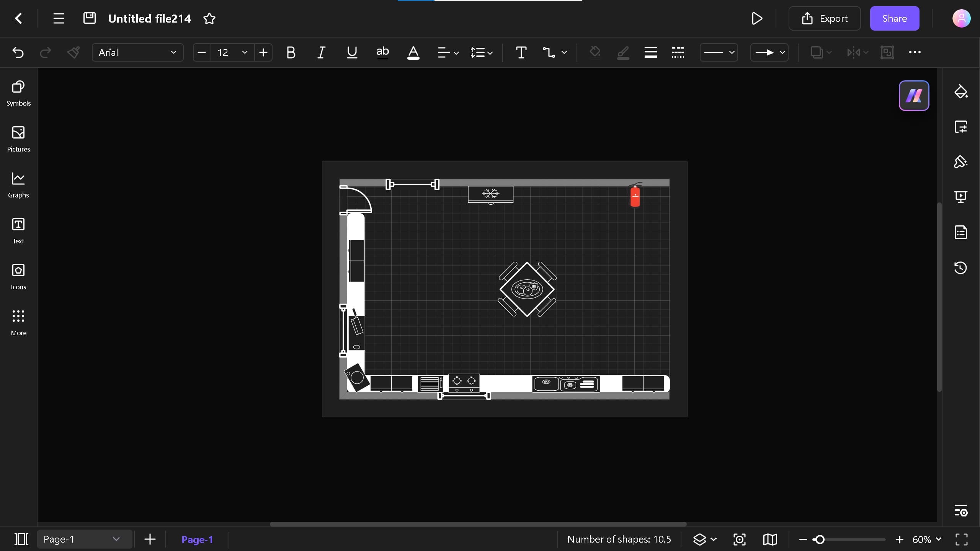Toggle italic formatting

point(321,52)
